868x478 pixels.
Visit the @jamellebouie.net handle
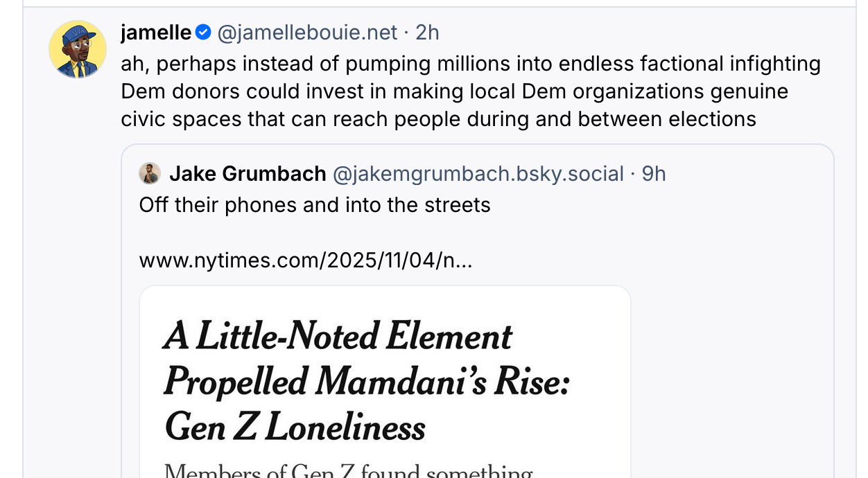click(307, 32)
